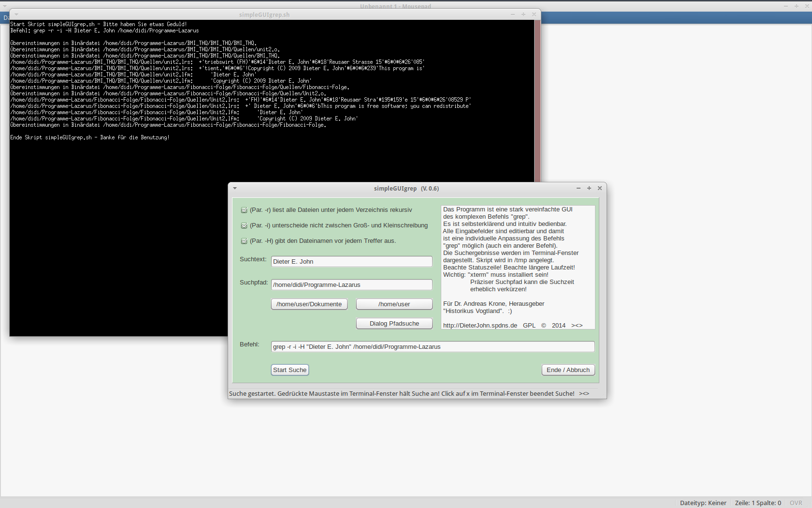The height and width of the screenshot is (508, 812).
Task: Click the 'Suchtext:' label
Action: pos(253,259)
